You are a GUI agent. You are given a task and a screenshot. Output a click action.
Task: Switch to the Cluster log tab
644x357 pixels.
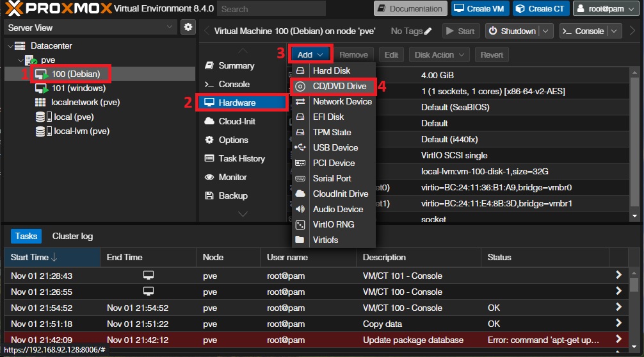(72, 236)
